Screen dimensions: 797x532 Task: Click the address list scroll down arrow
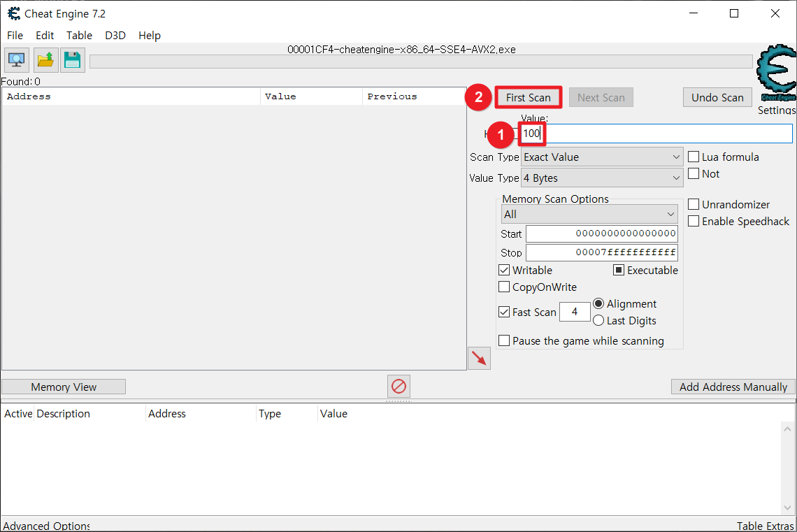pos(787,508)
